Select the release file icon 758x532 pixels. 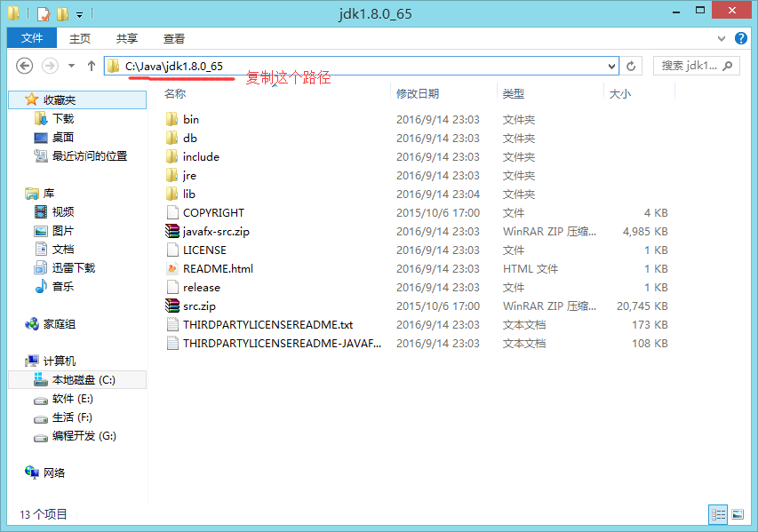pos(172,287)
